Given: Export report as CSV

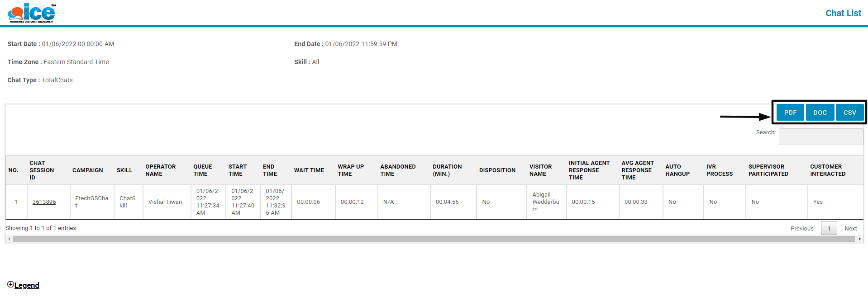Looking at the screenshot, I should (849, 113).
